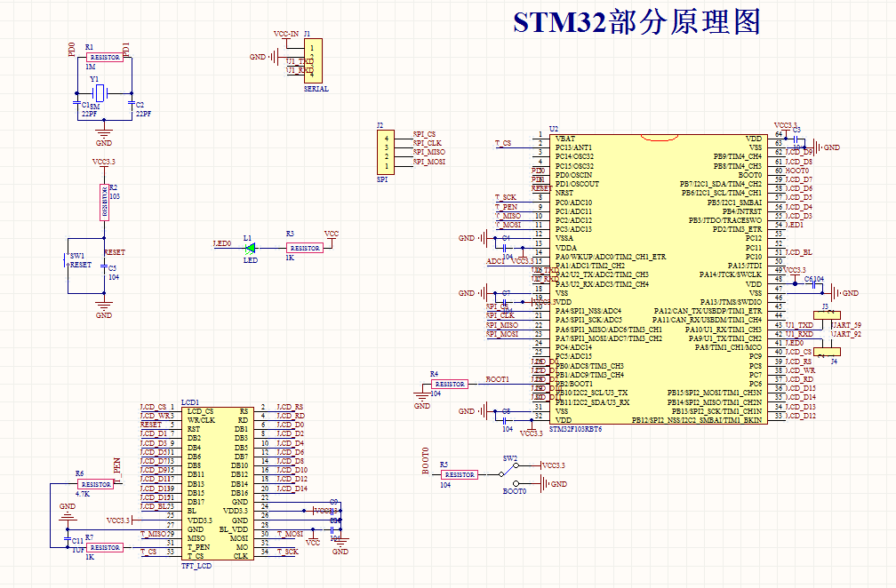Click T_SCK label at U2 pin 8
The height and width of the screenshot is (588, 896).
(x=506, y=197)
